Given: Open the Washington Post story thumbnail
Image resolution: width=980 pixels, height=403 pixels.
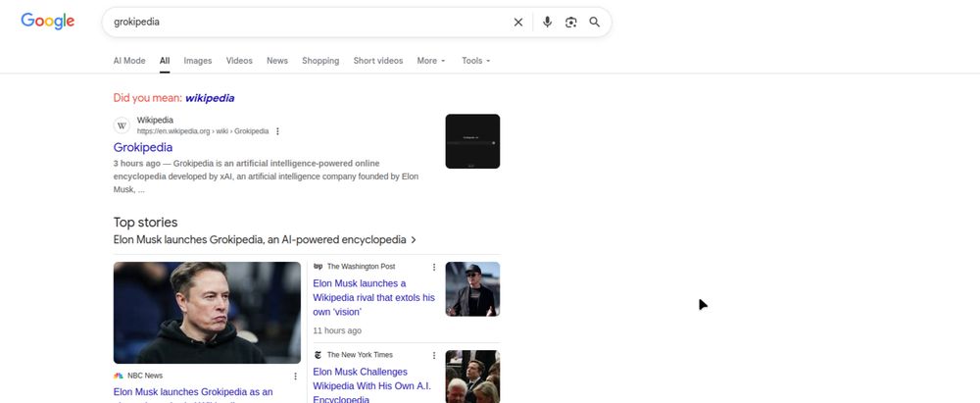Looking at the screenshot, I should [x=472, y=289].
